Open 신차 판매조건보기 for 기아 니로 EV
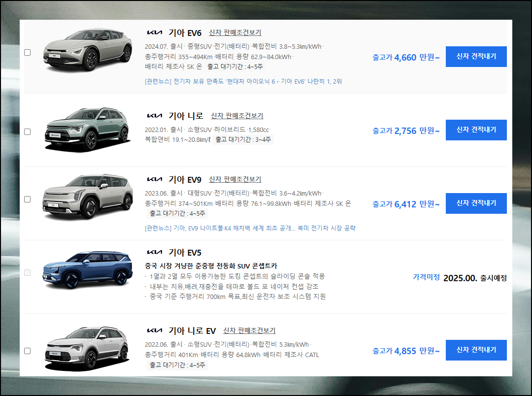The height and width of the screenshot is (396, 532). (249, 330)
